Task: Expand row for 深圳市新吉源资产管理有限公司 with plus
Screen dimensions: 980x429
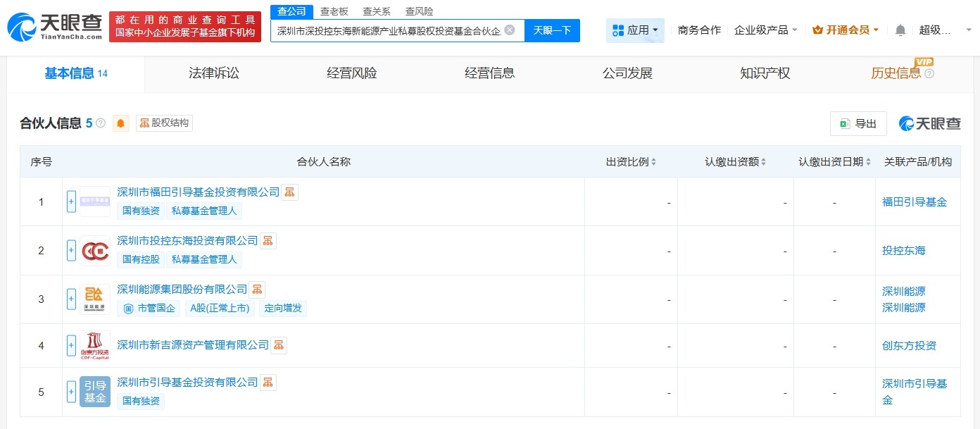Action: coord(71,345)
